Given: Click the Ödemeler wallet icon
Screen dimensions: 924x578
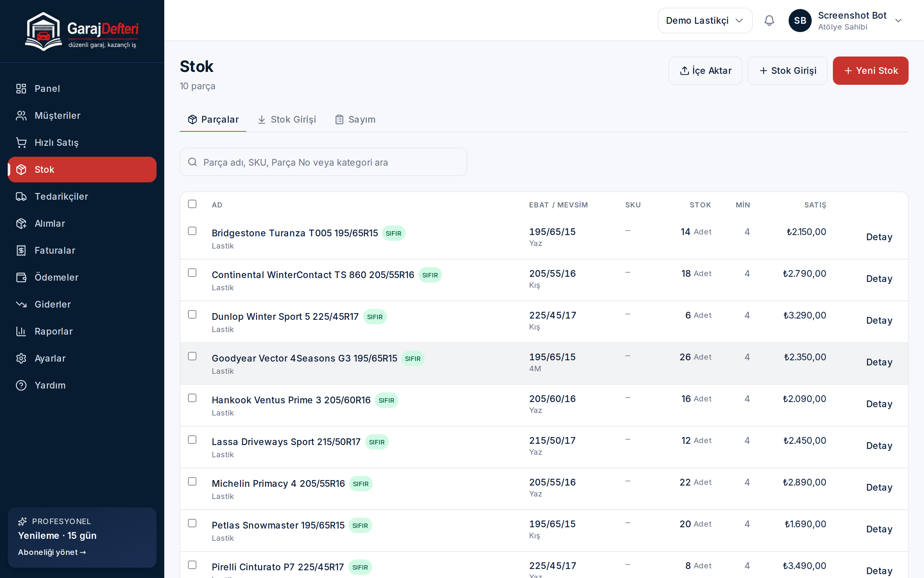Looking at the screenshot, I should pyautogui.click(x=21, y=277).
